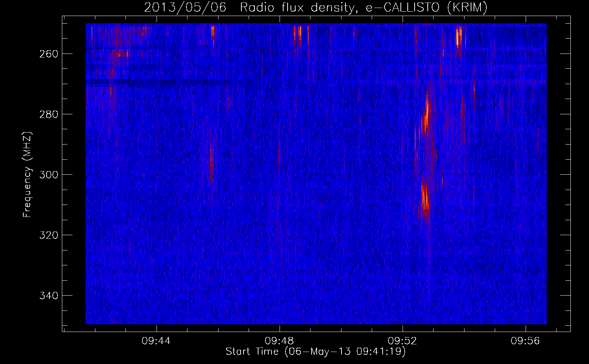
Task: Click the 09:44 time tick label
Action: click(x=157, y=341)
